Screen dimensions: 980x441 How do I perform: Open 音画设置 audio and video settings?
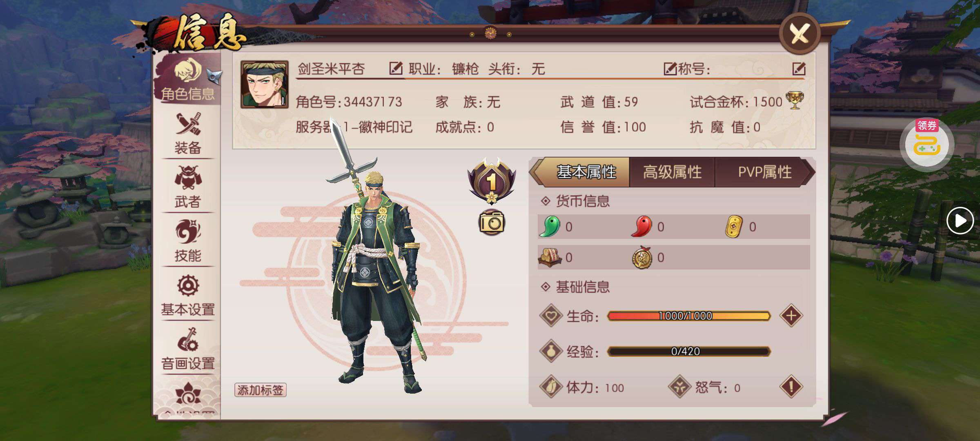pyautogui.click(x=188, y=349)
